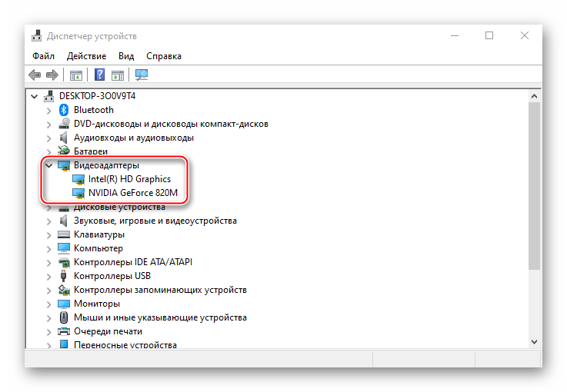The height and width of the screenshot is (392, 567).
Task: Open the Вид menu
Action: tap(126, 56)
